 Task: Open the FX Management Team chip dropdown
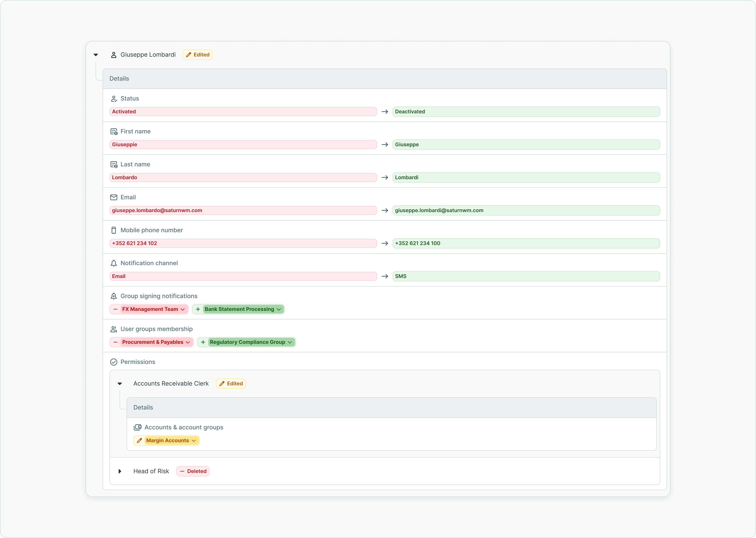pos(182,309)
